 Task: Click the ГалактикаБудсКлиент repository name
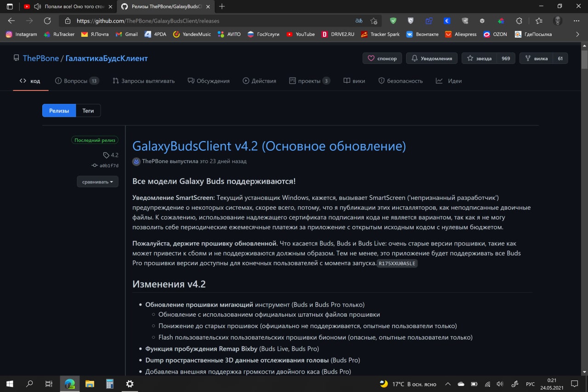pyautogui.click(x=107, y=58)
